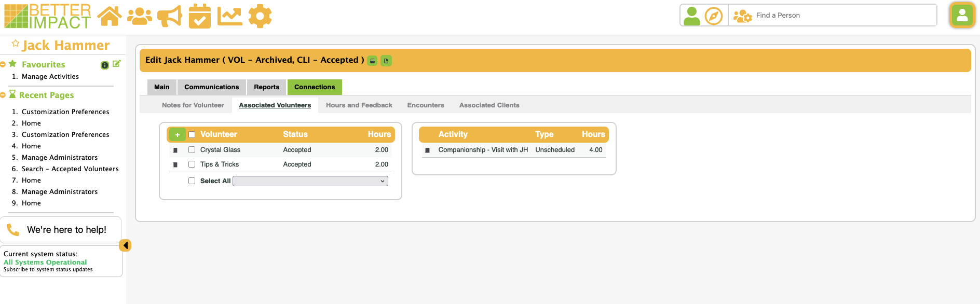The image size is (980, 304).
Task: Edit Favourites with the pencil icon
Action: pyautogui.click(x=116, y=64)
